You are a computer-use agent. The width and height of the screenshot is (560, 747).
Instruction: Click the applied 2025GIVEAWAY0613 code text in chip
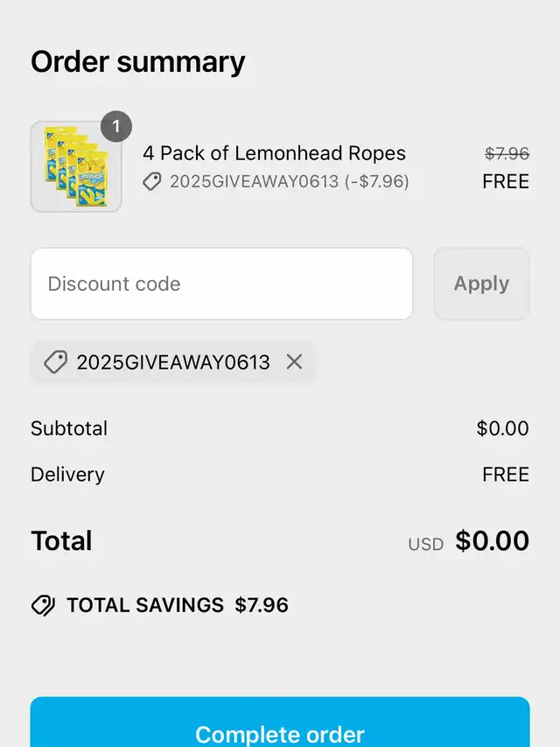click(x=173, y=362)
